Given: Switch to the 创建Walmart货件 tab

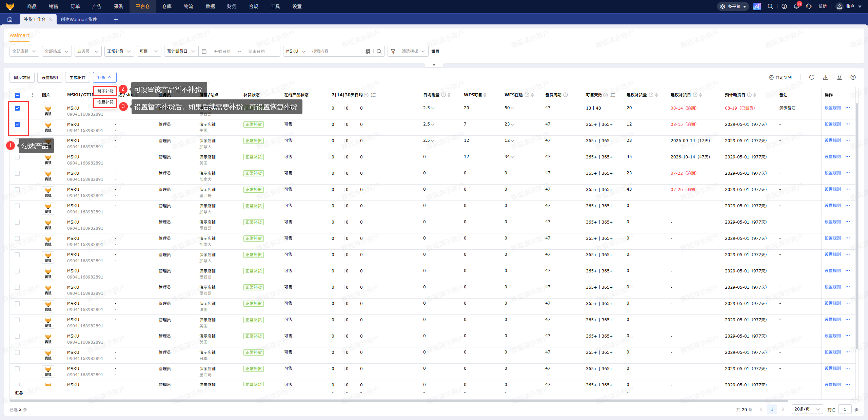Looking at the screenshot, I should tap(79, 19).
